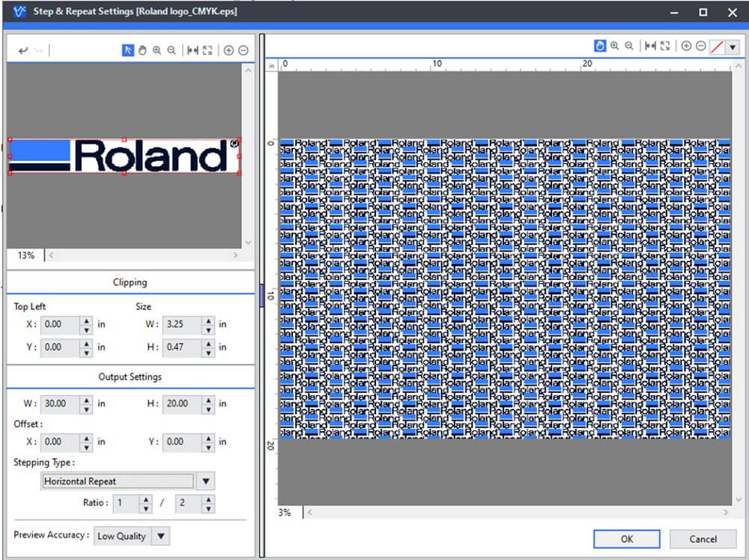
Task: Increase clipping width with up arrow
Action: click(209, 320)
